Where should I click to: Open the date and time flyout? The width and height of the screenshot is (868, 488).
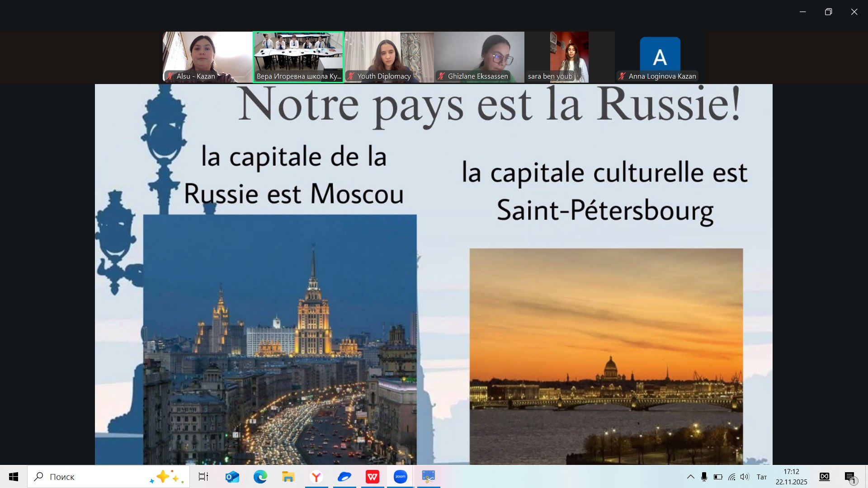791,477
